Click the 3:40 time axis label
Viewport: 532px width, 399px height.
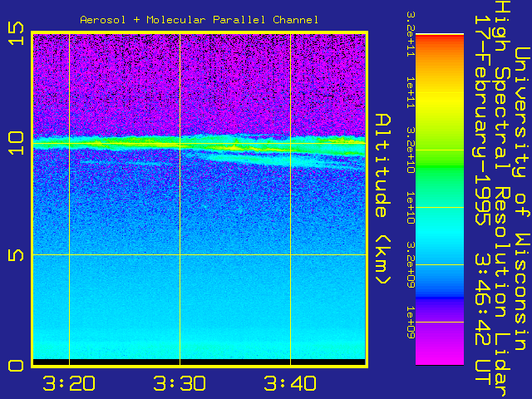pyautogui.click(x=290, y=383)
